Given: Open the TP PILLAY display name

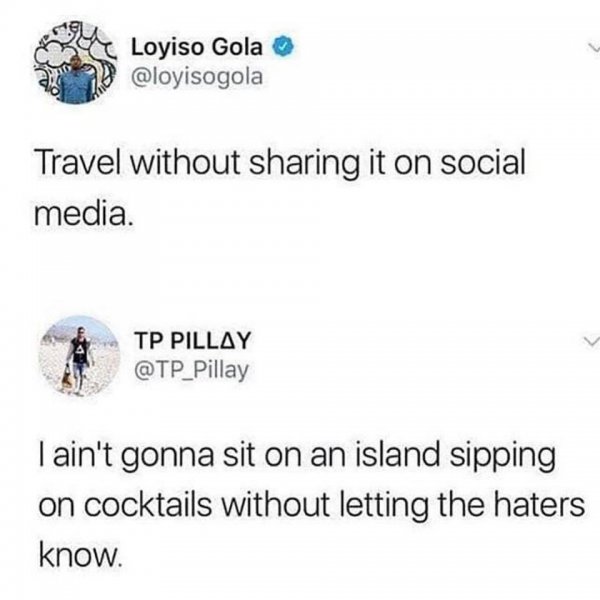Looking at the screenshot, I should (192, 340).
